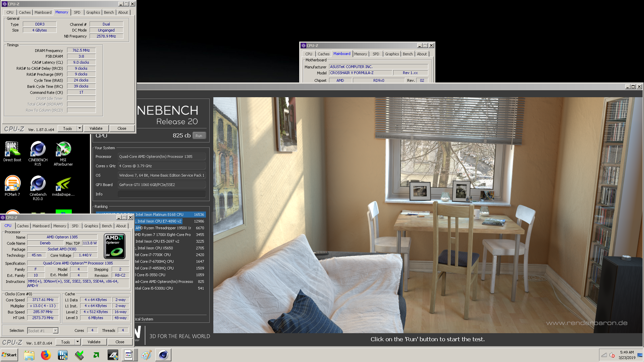Expand the Socket #1 selection dropdown

point(55,331)
